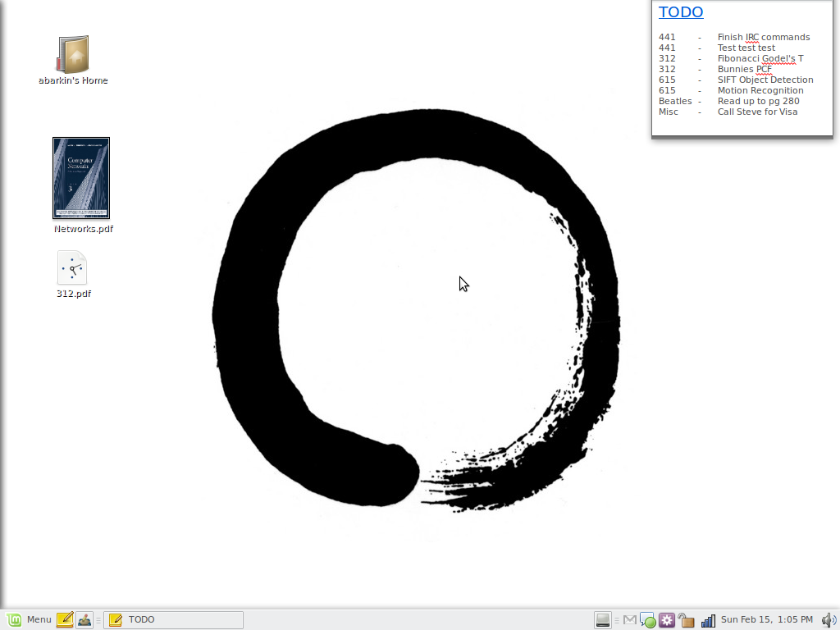Select the 312.pdf file icon

72,267
